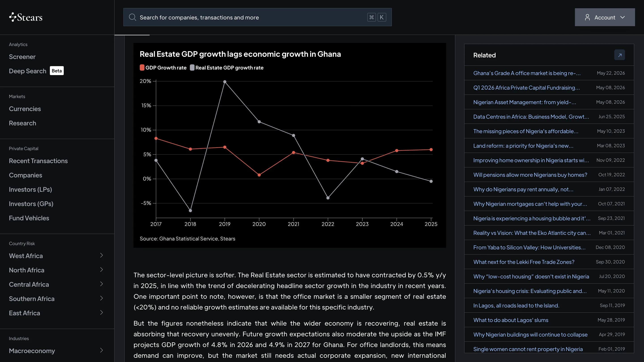Open Improving home ownership in Nigeria article
This screenshot has width=644, height=362.
[531, 160]
